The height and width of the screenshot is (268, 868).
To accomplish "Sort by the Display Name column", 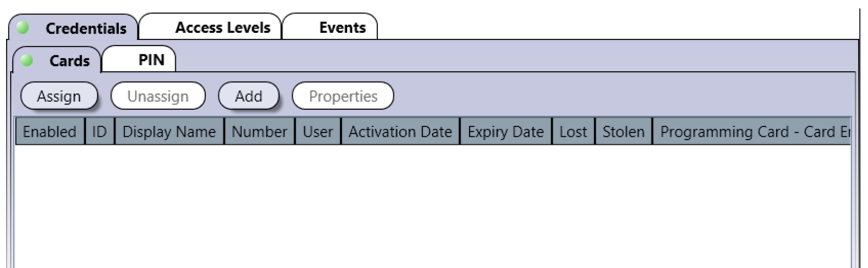I will tap(169, 132).
